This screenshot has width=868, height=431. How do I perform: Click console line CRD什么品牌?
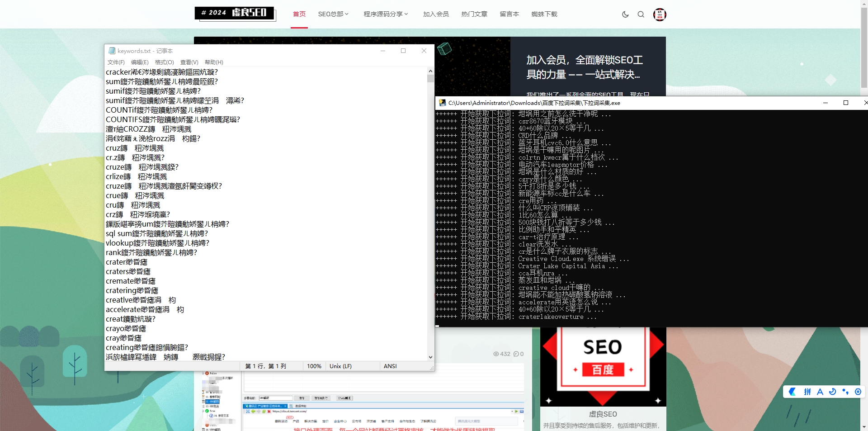[x=504, y=136]
